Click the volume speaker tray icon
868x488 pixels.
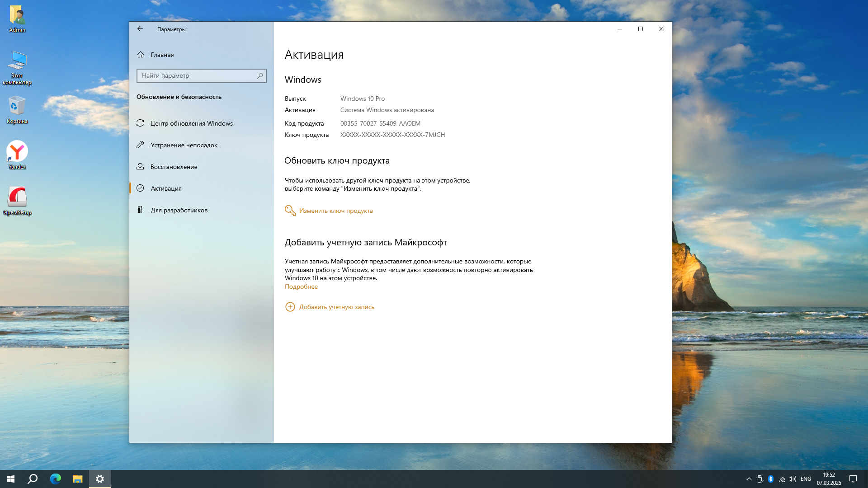pos(792,479)
